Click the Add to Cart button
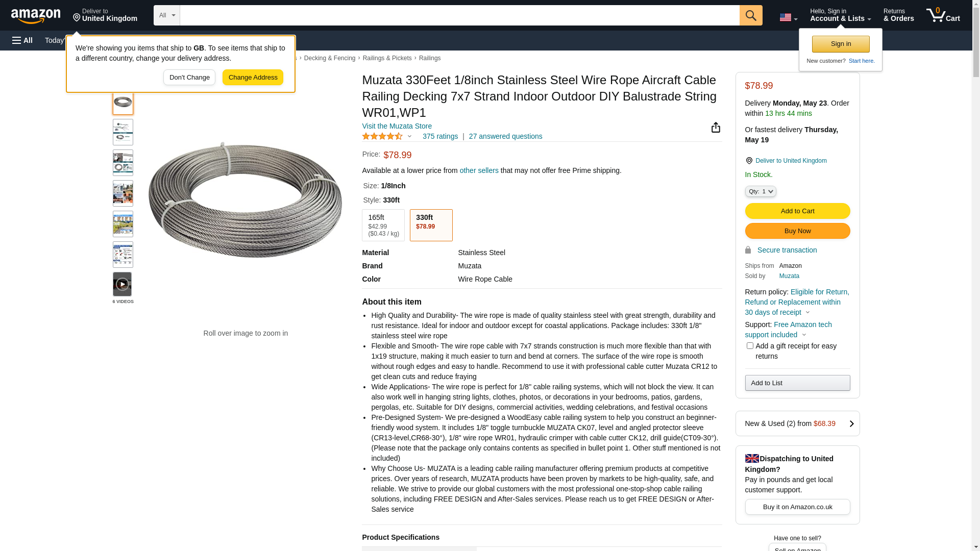Screen dimensions: 980x551 [797, 211]
